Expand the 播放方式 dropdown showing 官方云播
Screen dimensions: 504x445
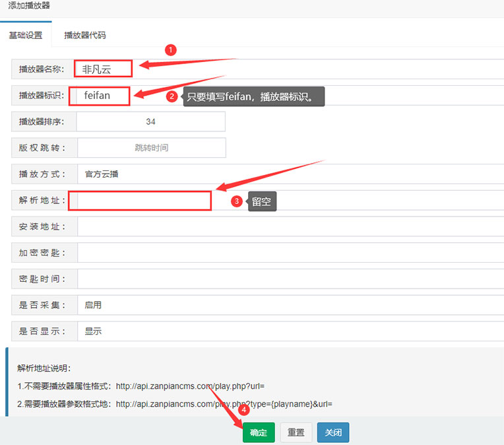(290, 174)
